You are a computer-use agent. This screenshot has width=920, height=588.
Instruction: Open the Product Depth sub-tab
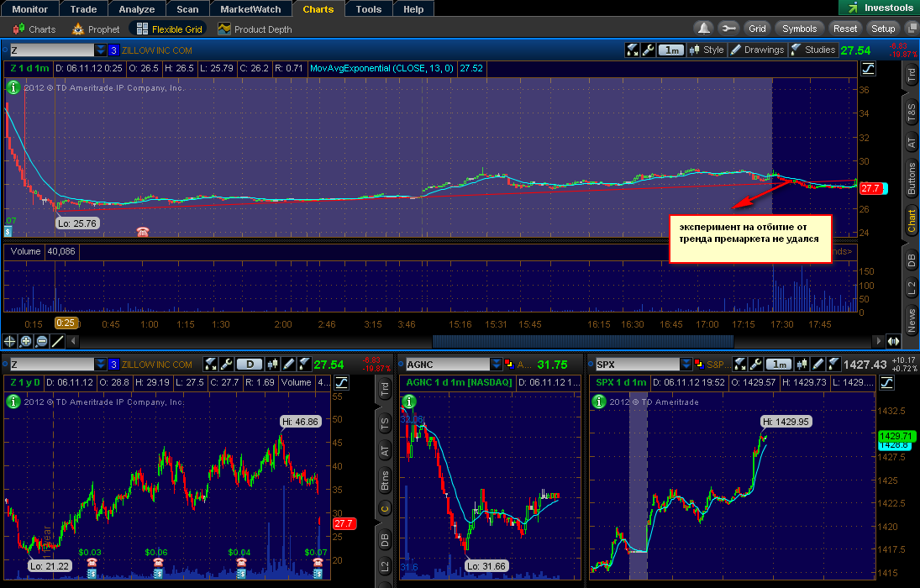tap(255, 29)
